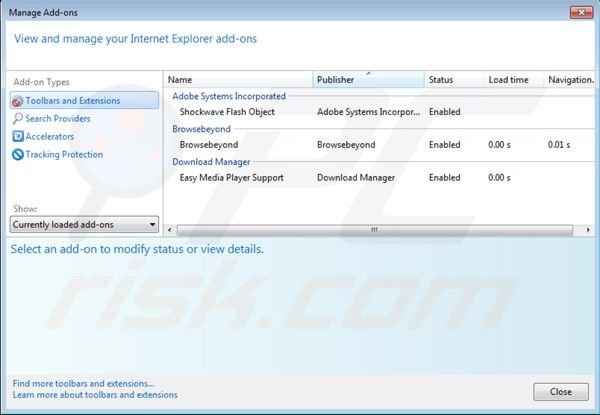Sort list by Navigation time column header
This screenshot has height=415, width=600.
coord(569,80)
